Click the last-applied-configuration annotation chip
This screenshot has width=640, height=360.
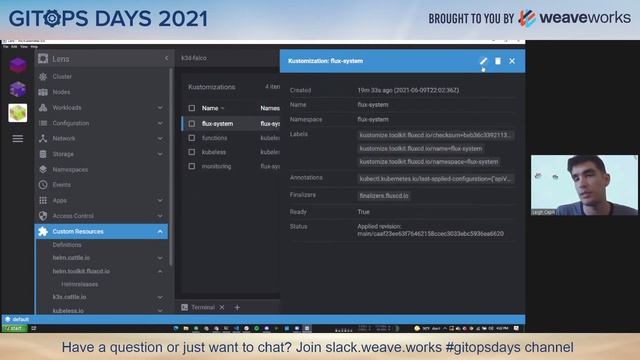pyautogui.click(x=435, y=179)
